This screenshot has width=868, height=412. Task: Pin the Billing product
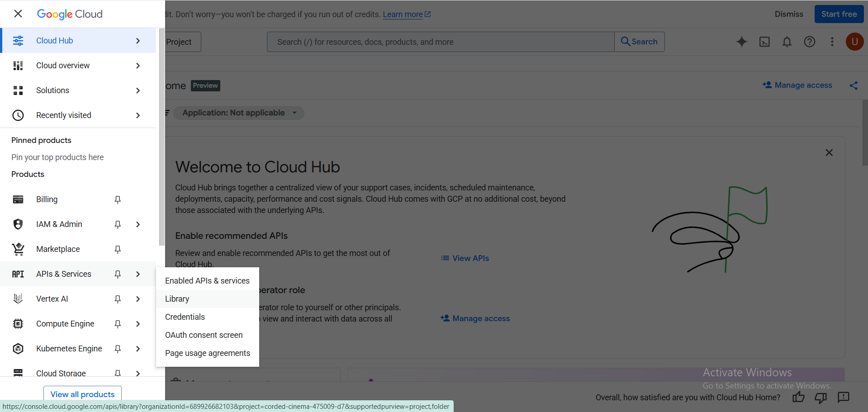coord(118,199)
